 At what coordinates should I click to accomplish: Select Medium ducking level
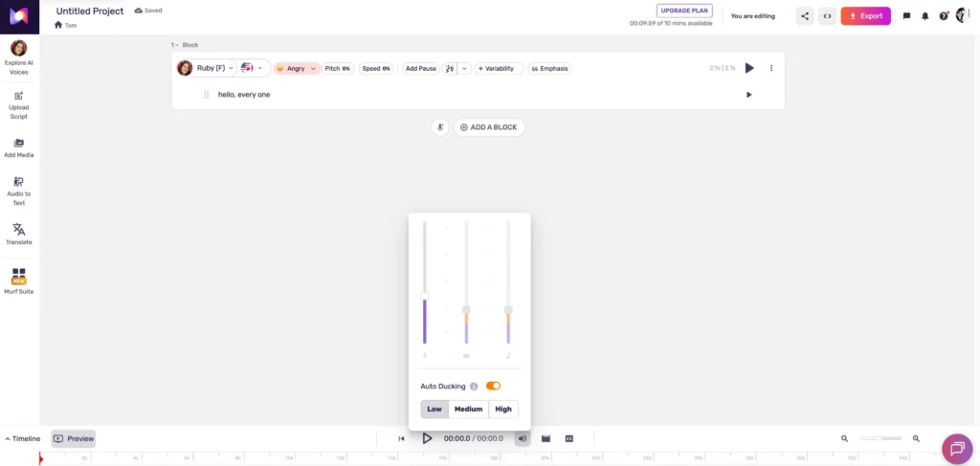[x=468, y=410]
